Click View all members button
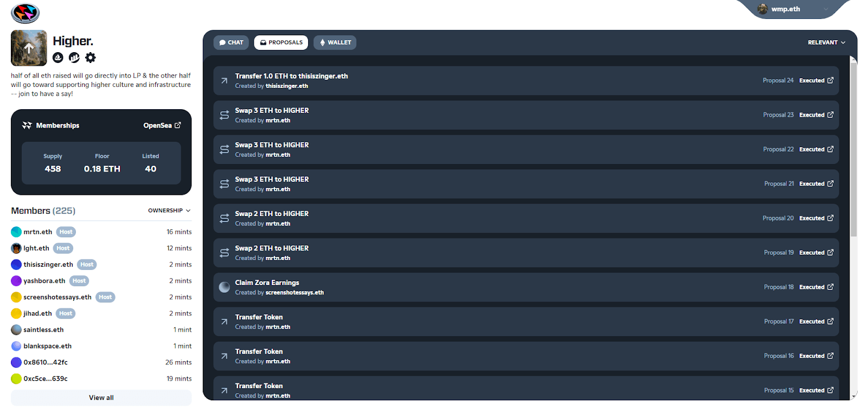 click(x=101, y=398)
